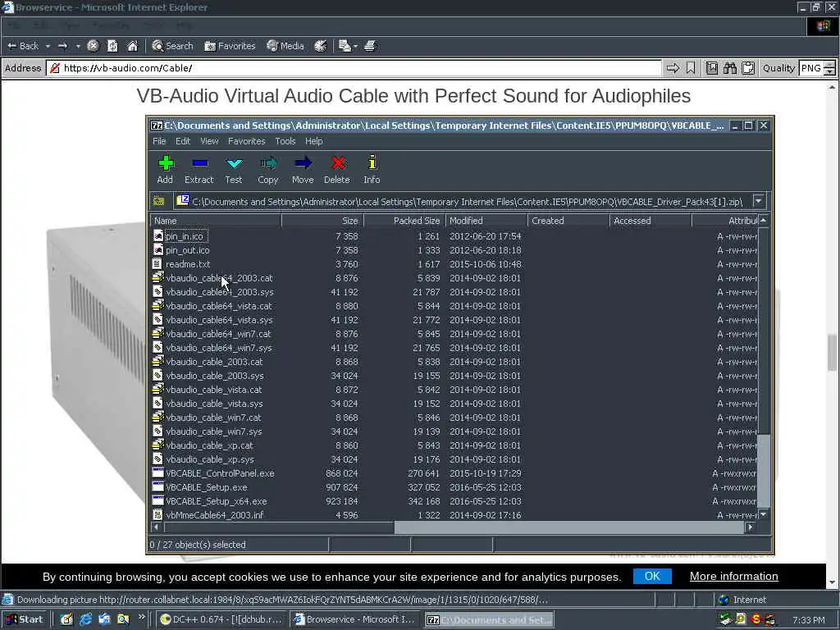Select VBCABLE_Setup_x64.exe in the list
840x630 pixels.
[216, 501]
